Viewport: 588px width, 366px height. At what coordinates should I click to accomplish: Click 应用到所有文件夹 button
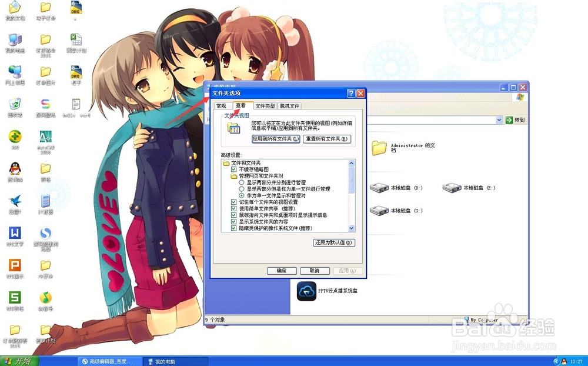276,139
